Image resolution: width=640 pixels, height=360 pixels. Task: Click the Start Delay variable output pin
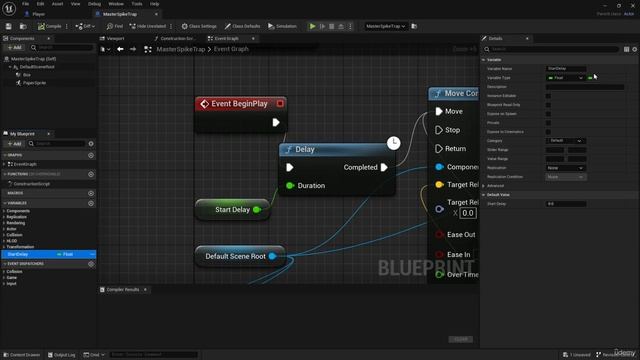point(257,210)
